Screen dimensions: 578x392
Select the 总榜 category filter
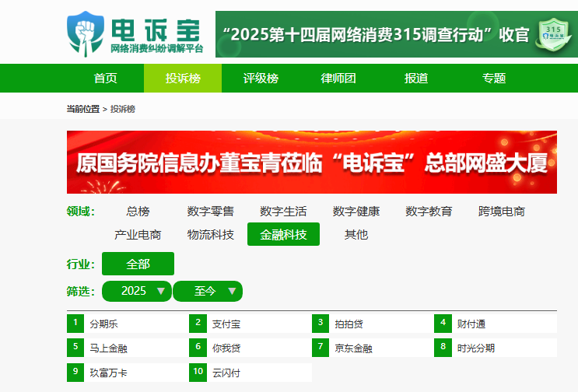pos(138,211)
